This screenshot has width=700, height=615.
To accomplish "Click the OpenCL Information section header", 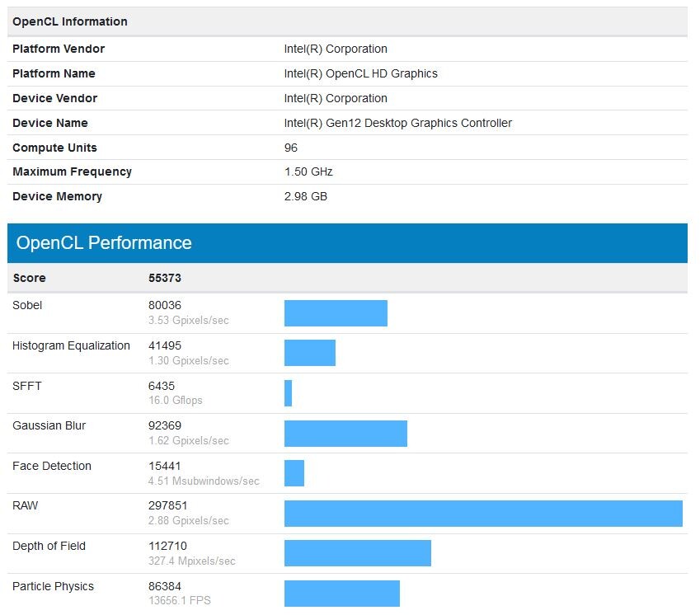I will tap(70, 21).
